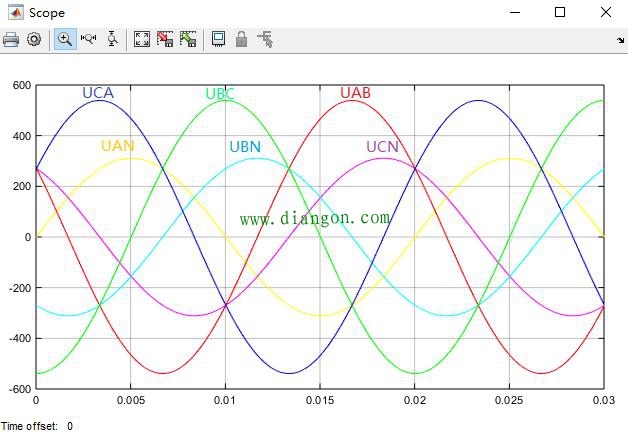Select the Zoom X-axis tool
The image size is (628, 437).
tap(88, 40)
